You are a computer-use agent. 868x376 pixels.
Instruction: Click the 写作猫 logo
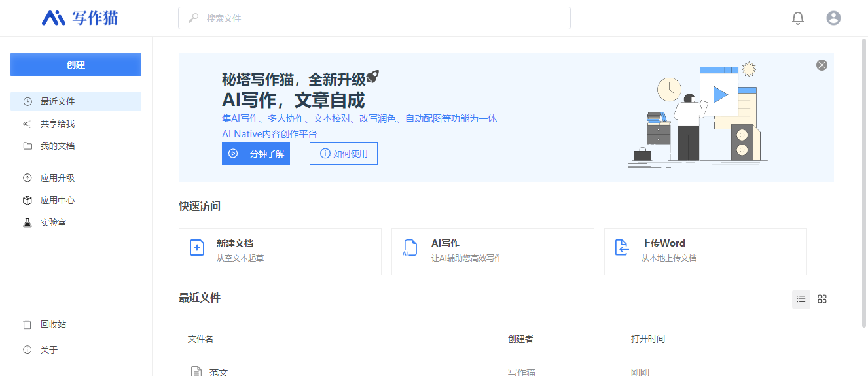tap(80, 18)
